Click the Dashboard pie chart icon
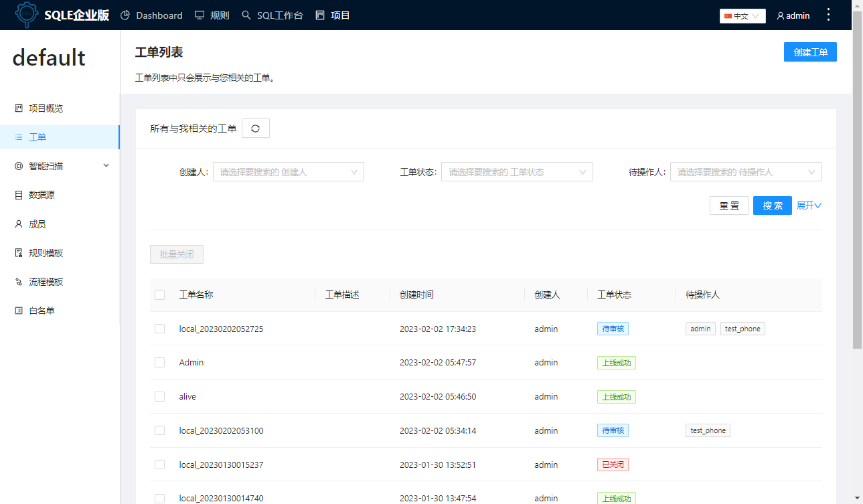863x504 pixels. click(x=125, y=15)
